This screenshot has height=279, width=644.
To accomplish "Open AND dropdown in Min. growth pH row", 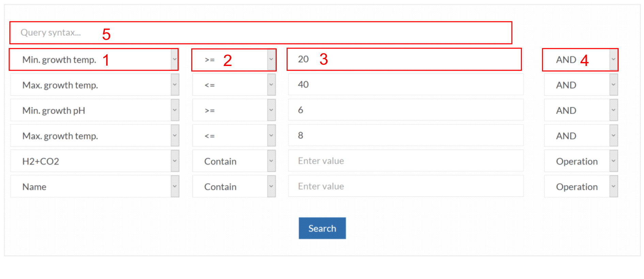I will pos(581,110).
